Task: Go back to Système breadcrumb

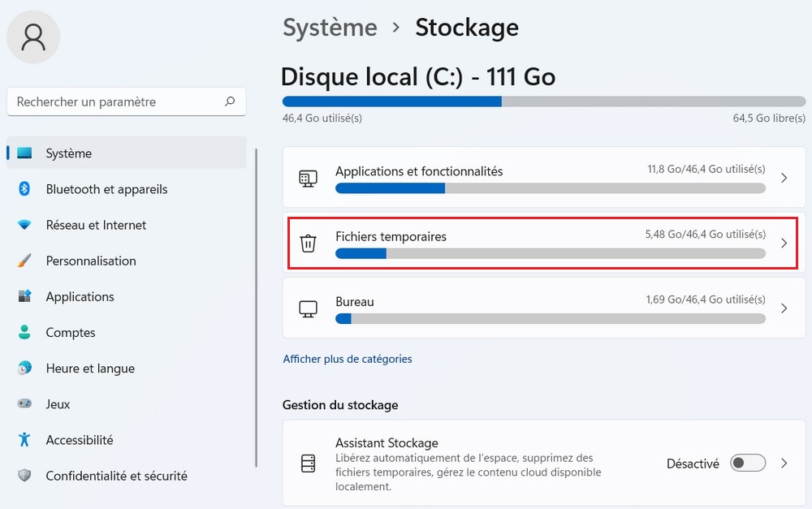Action: tap(330, 28)
